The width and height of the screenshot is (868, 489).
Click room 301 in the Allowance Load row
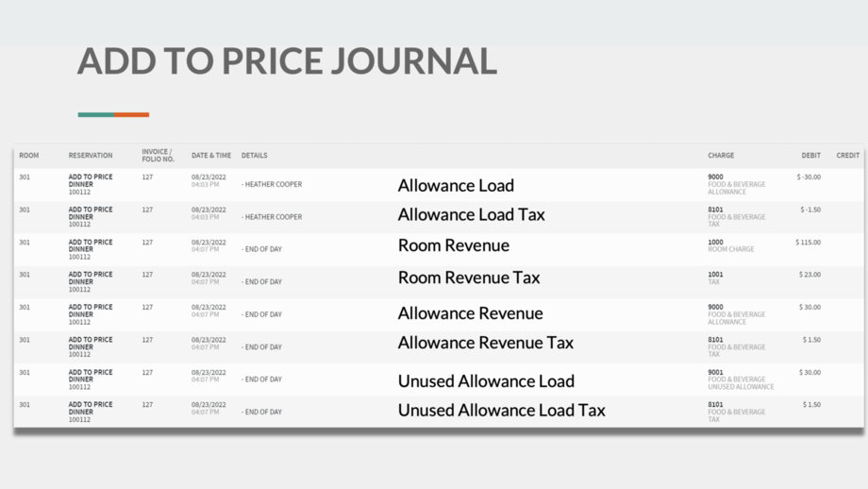pyautogui.click(x=25, y=177)
